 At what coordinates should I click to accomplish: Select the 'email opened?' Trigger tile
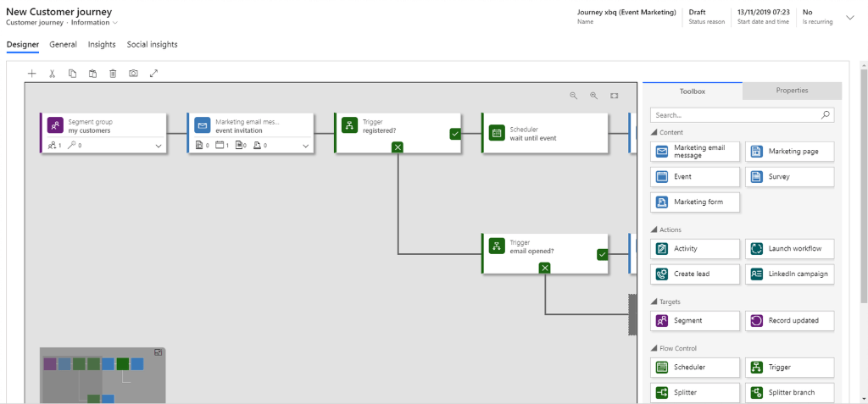[x=545, y=253]
